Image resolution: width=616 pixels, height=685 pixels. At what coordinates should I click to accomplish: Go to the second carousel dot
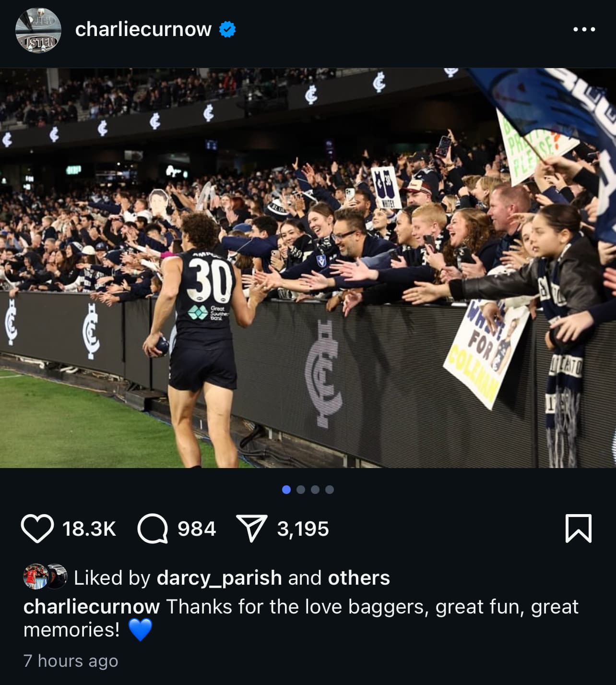pos(301,490)
